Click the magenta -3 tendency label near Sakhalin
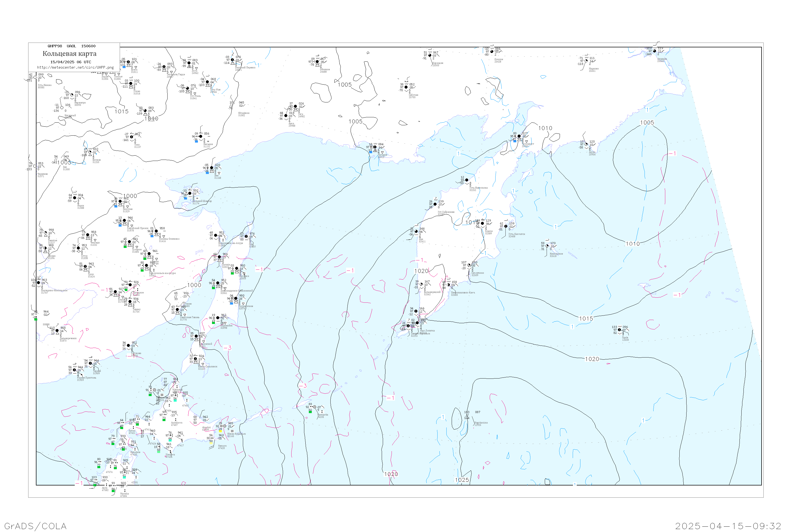The height and width of the screenshot is (532, 798). (228, 348)
